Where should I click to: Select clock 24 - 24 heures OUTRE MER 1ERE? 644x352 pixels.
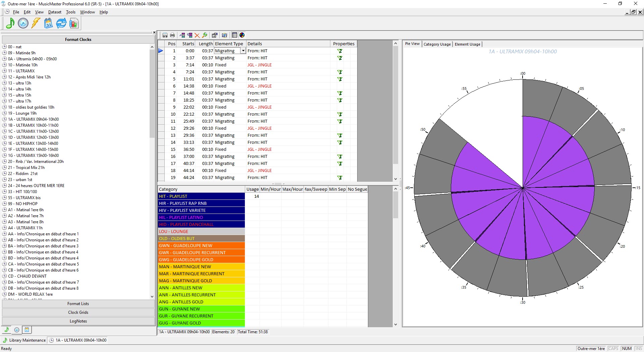click(36, 186)
